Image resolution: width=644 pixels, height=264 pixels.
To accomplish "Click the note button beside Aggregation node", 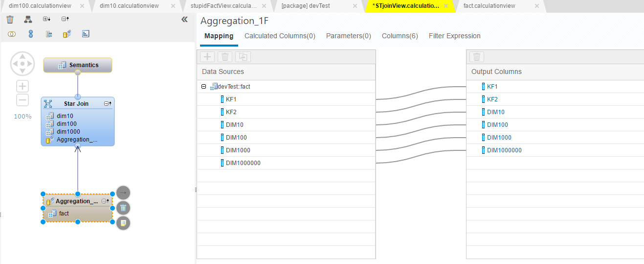I will point(123,223).
